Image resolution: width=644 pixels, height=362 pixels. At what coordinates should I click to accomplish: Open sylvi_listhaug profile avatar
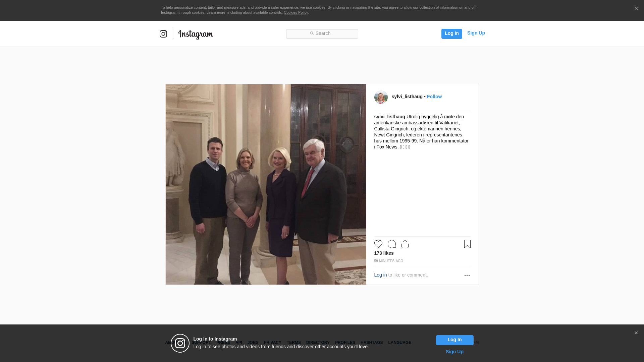pos(381,97)
